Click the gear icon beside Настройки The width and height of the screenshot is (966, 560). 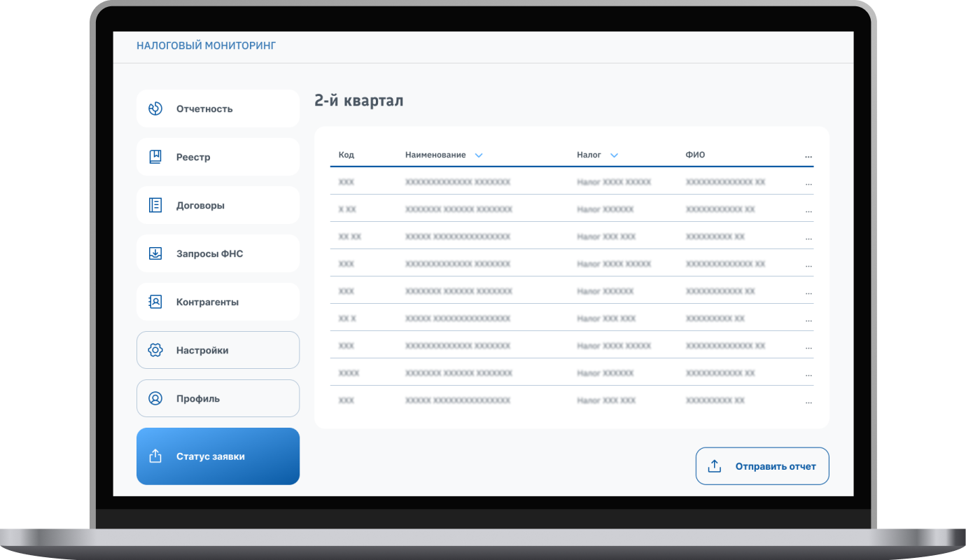point(155,350)
